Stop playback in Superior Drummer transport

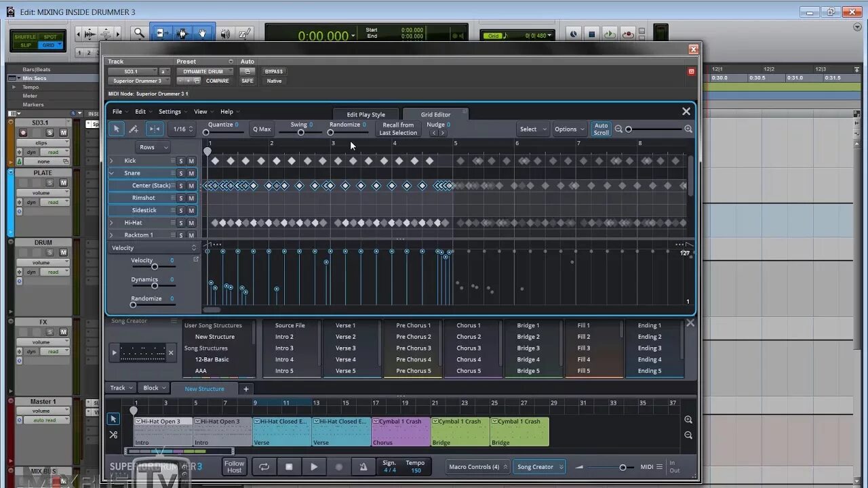click(289, 466)
